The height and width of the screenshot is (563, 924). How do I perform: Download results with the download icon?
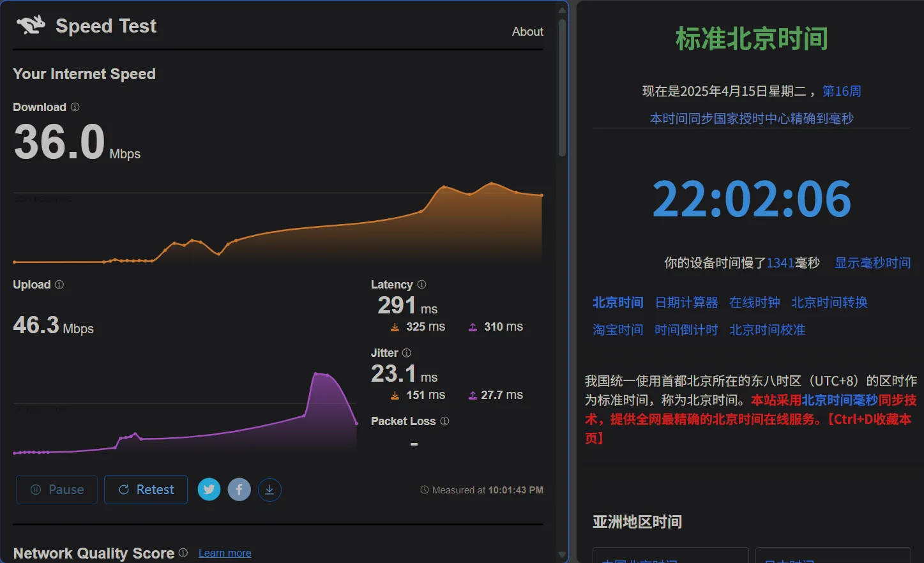tap(269, 490)
